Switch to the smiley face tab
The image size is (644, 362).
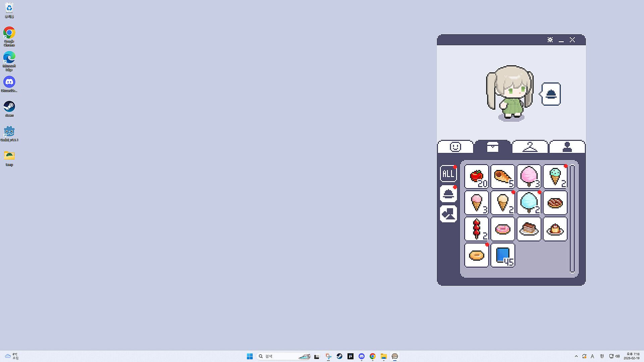[455, 147]
